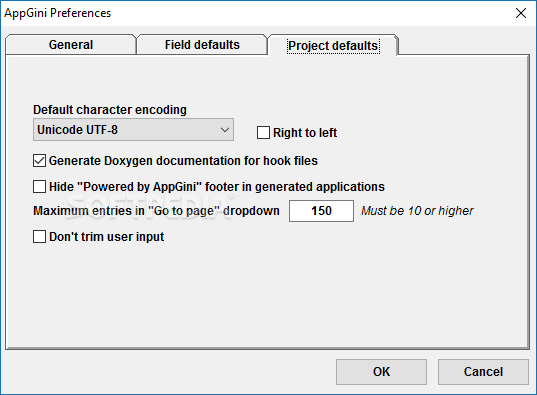Click the Right to left label text

[305, 133]
